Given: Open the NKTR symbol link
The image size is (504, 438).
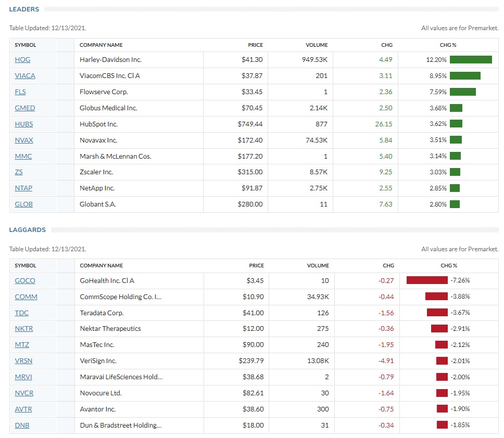Looking at the screenshot, I should click(x=24, y=329).
